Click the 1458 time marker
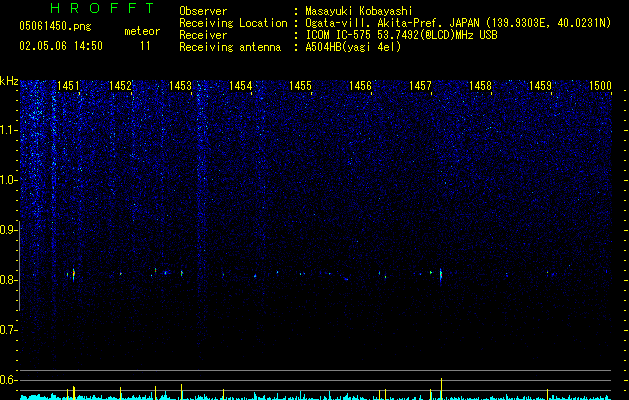The image size is (629, 400). 481,86
